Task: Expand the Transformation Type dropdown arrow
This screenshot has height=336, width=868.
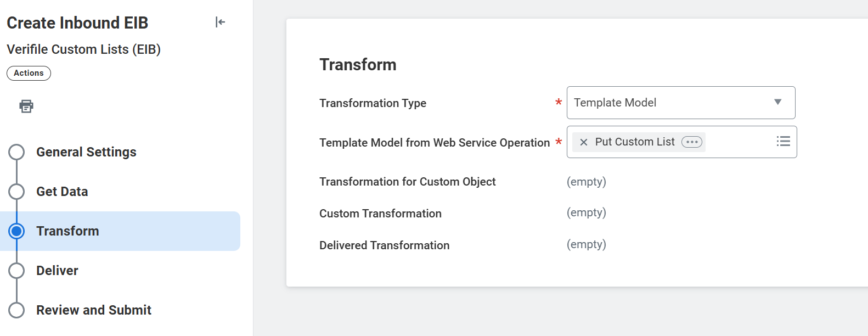Action: tap(777, 102)
